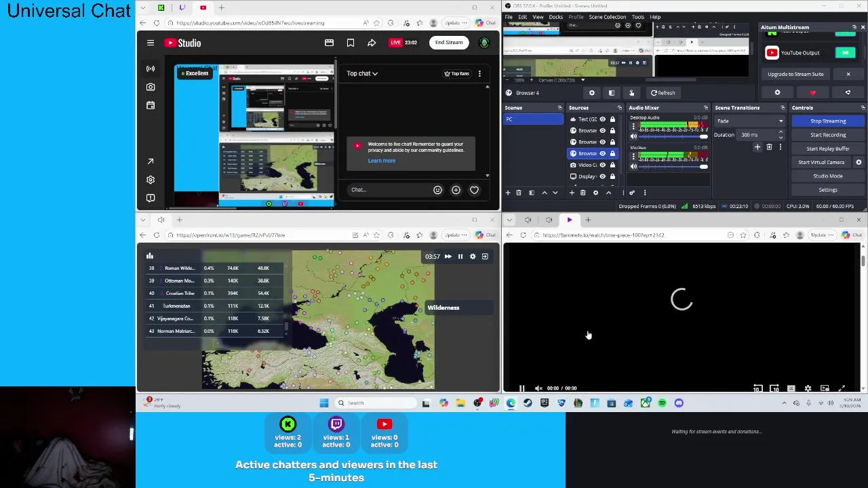
Task: Mute Mic/Aux in OBS mixer
Action: pos(633,166)
